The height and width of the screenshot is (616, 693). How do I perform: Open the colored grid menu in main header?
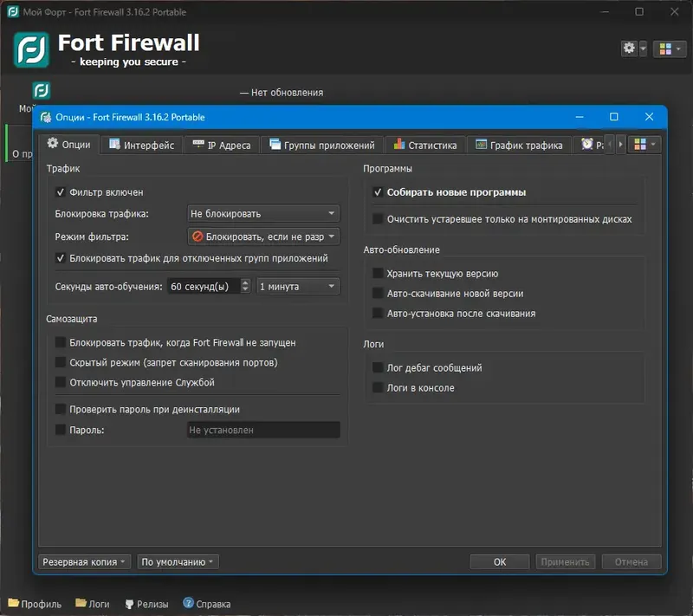pos(669,49)
